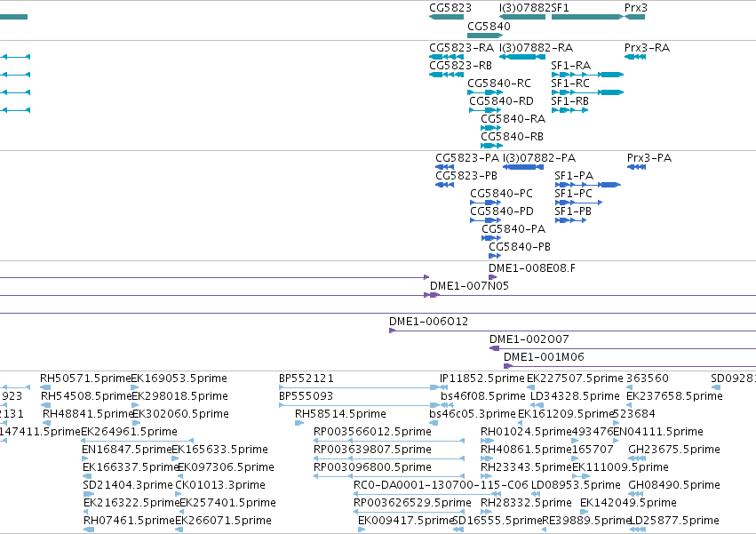Image resolution: width=756 pixels, height=534 pixels.
Task: Select EST EK227507.5prime
Action: point(575,379)
